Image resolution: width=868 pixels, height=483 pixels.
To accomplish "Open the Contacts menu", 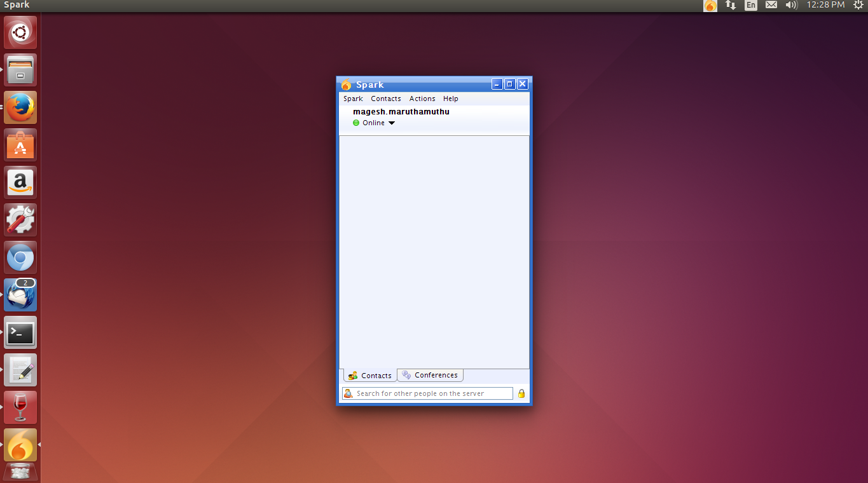I will [x=386, y=99].
